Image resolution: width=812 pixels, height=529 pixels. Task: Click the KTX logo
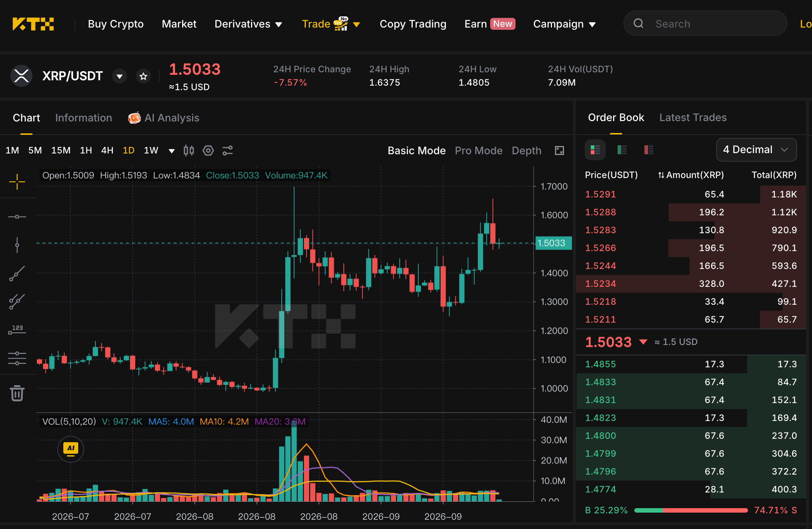[33, 24]
